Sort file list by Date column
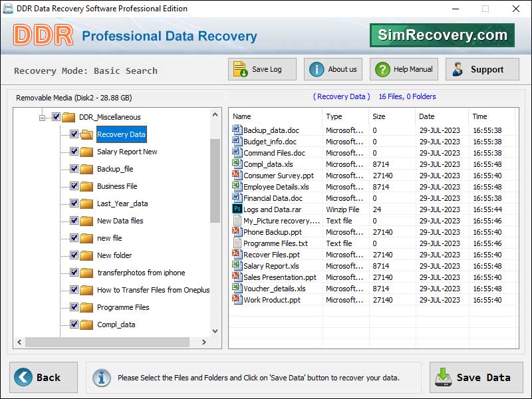 pyautogui.click(x=442, y=116)
